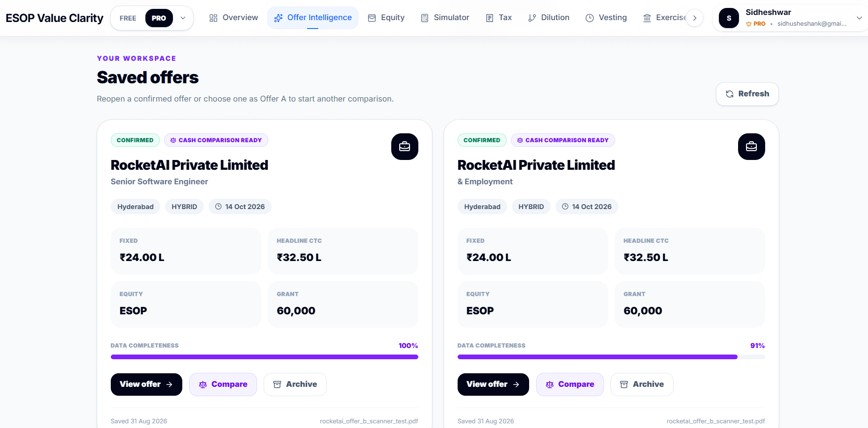The image size is (868, 428).
Task: Open the Simulator tab
Action: (x=445, y=18)
